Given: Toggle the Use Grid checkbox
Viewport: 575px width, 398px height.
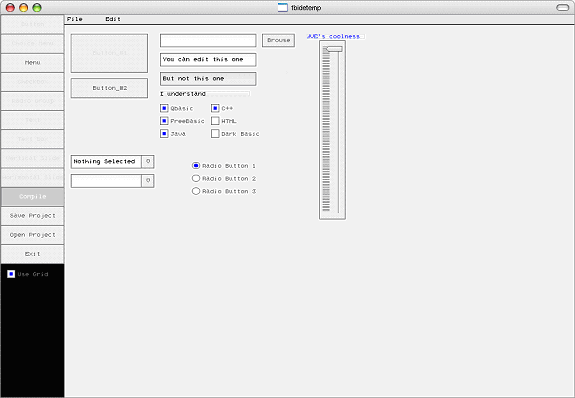Looking at the screenshot, I should [x=11, y=274].
